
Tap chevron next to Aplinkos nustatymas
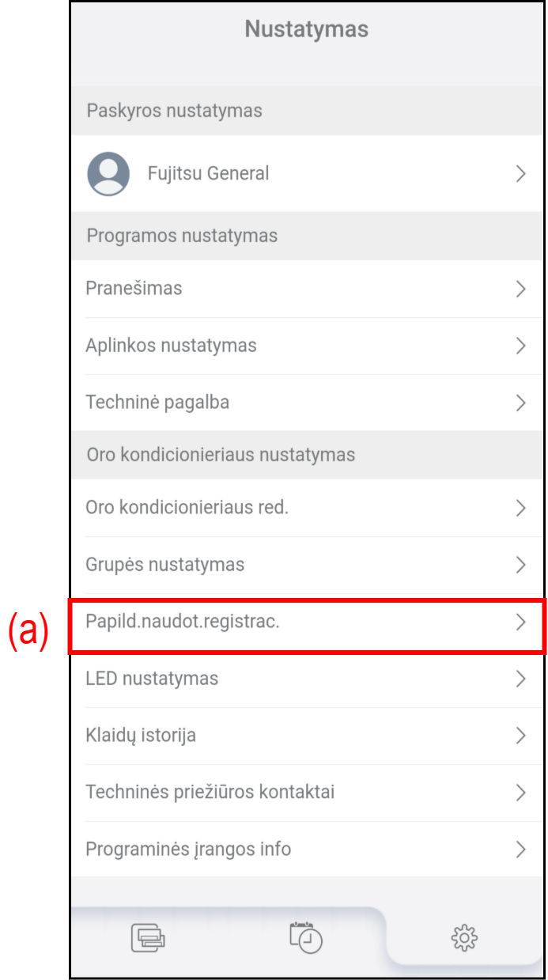[520, 346]
